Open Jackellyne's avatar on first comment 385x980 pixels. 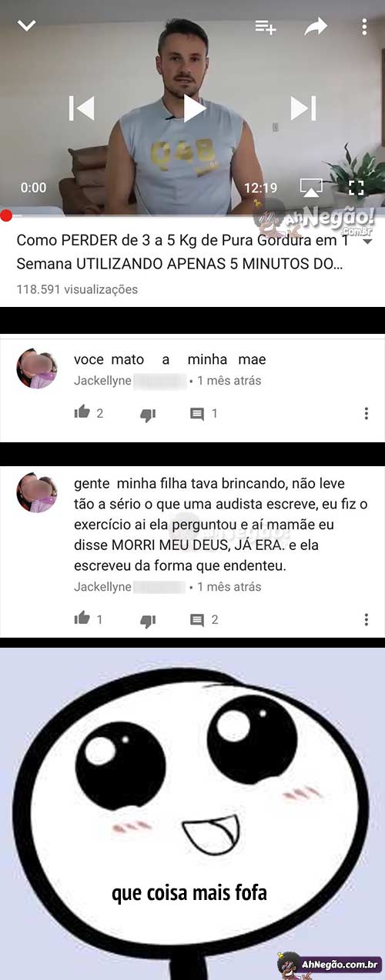[37, 368]
